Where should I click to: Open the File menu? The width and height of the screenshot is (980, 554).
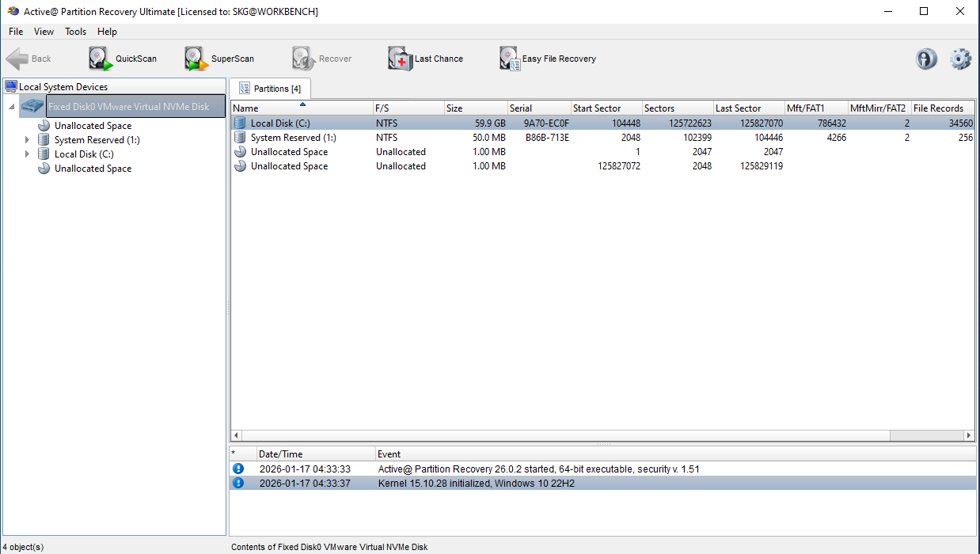(16, 32)
